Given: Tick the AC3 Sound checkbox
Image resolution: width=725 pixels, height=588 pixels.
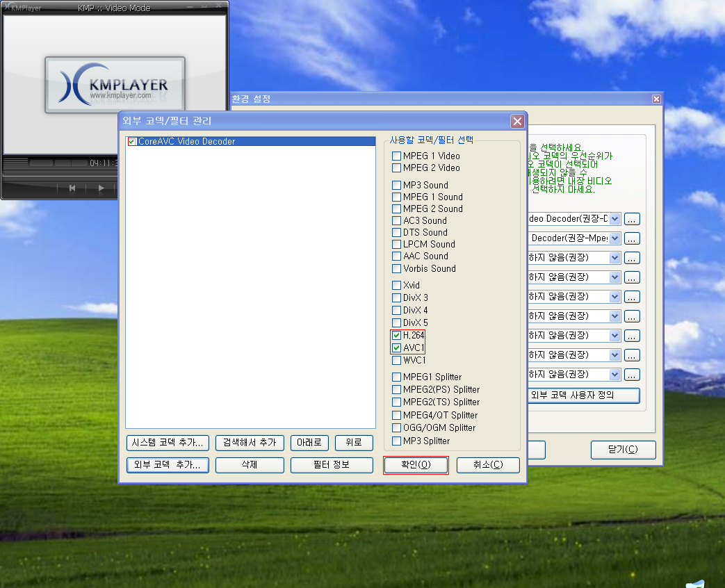Looking at the screenshot, I should click(x=396, y=220).
